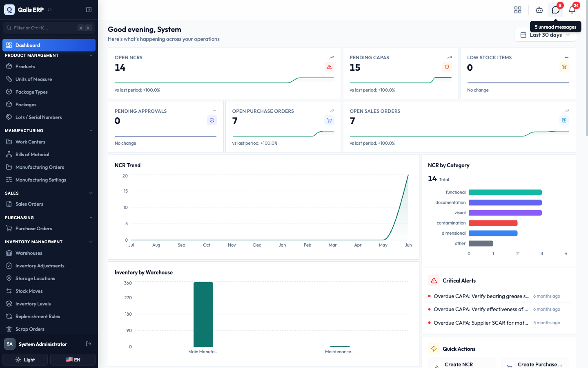Image resolution: width=588 pixels, height=368 pixels.
Task: Open the Open NCRs stat card
Action: click(224, 74)
